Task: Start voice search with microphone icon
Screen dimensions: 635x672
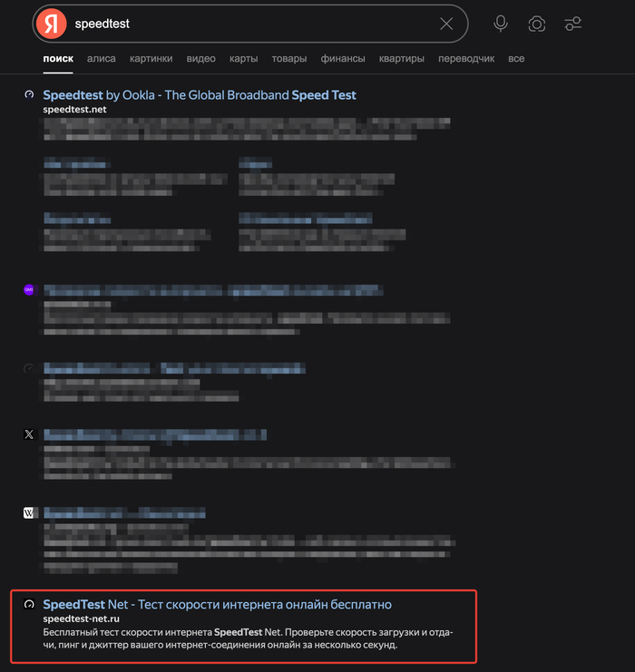Action: click(501, 24)
